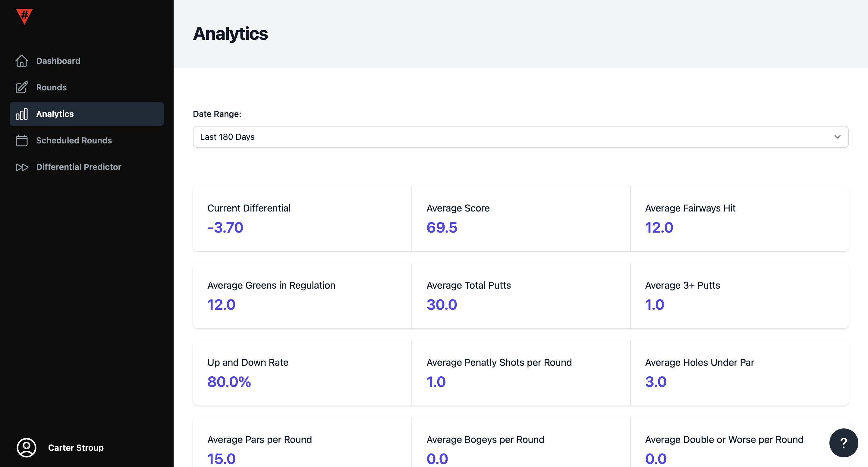Click the Analytics bar chart icon
Screen dimensions: 868x467
point(22,114)
